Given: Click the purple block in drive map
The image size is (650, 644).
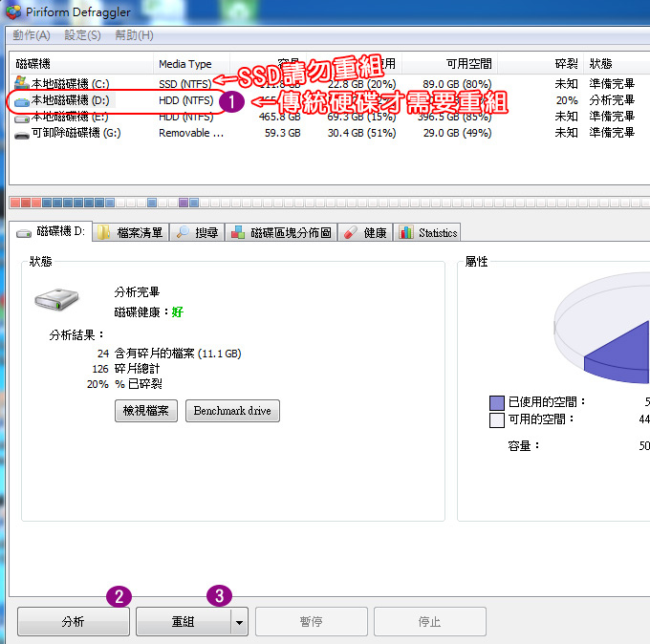Looking at the screenshot, I should pyautogui.click(x=184, y=203).
